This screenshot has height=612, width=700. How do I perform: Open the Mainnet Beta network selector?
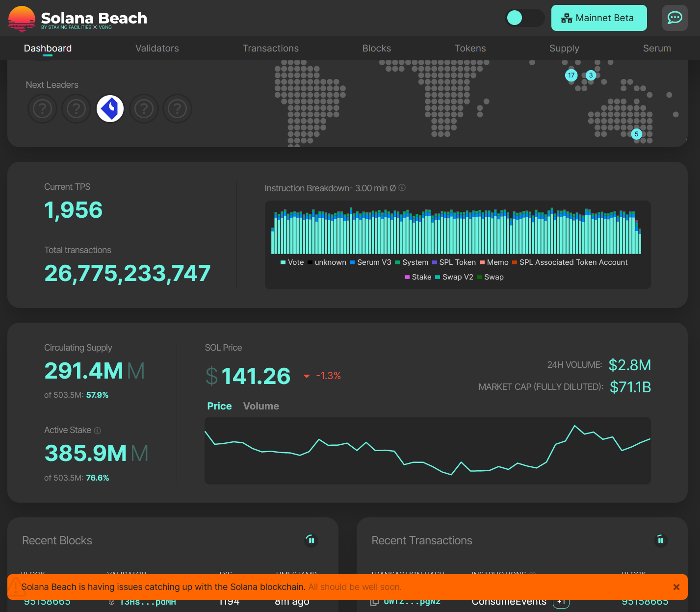[x=599, y=18]
